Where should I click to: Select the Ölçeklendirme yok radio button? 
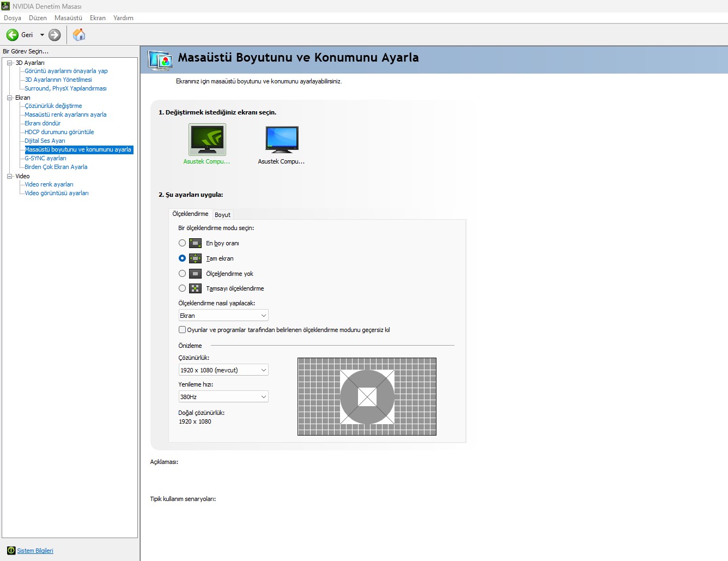tap(182, 274)
